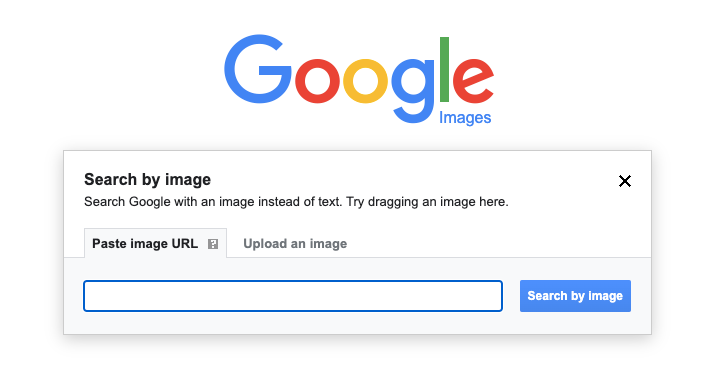Click the first red o in logo
This screenshot has width=706, height=370.
317,81
